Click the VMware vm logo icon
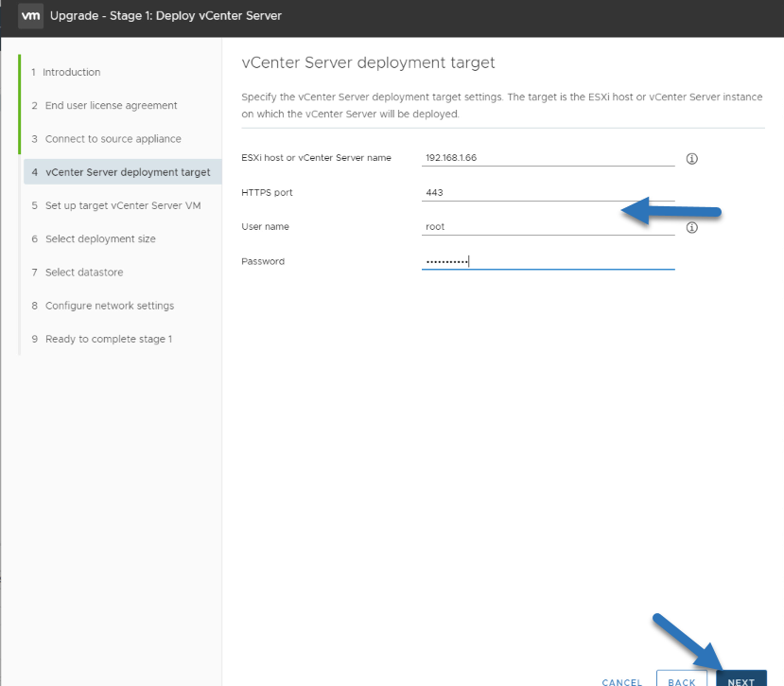 pyautogui.click(x=30, y=16)
